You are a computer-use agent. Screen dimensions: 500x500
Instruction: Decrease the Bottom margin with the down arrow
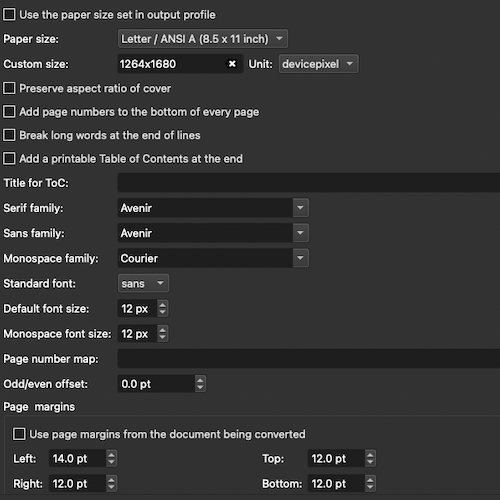(x=370, y=488)
